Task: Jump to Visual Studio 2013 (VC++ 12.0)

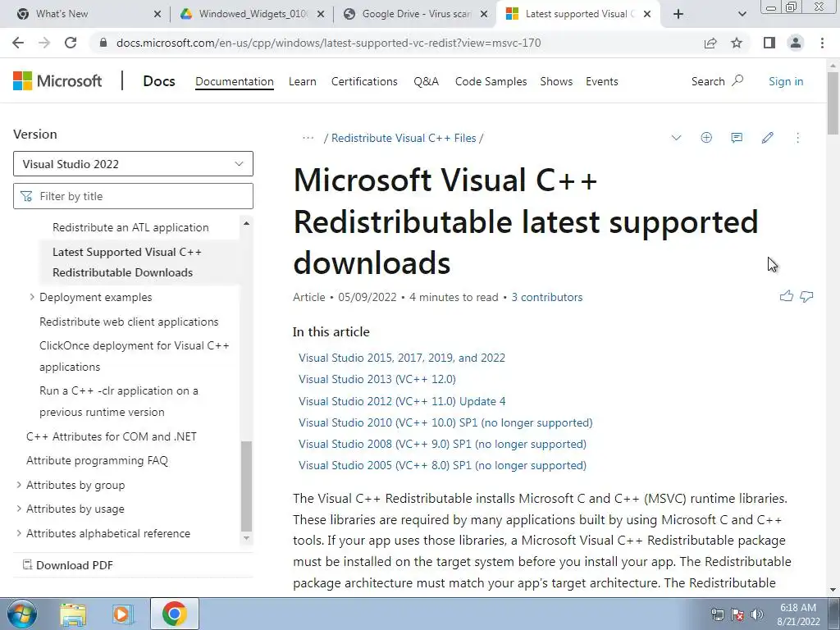Action: [x=377, y=379]
